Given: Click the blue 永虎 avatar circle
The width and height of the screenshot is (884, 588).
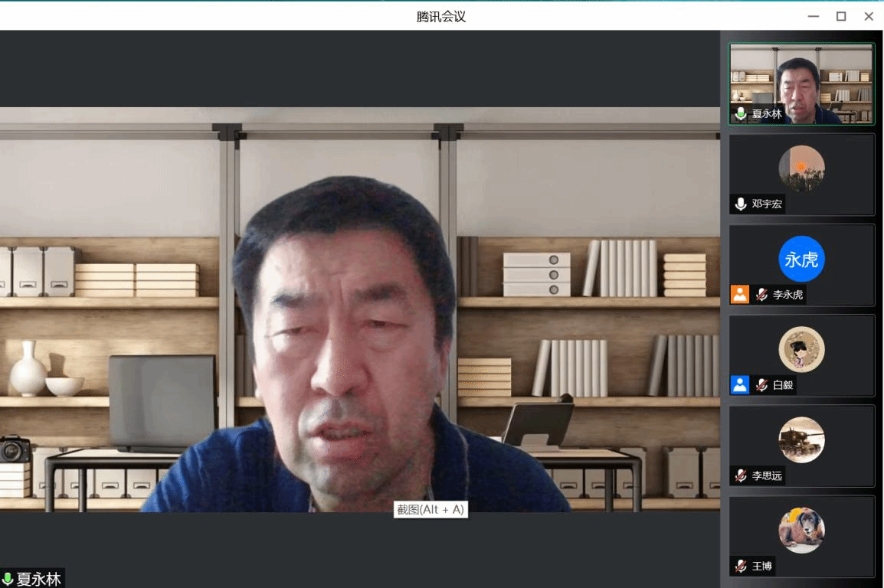Looking at the screenshot, I should click(x=801, y=260).
